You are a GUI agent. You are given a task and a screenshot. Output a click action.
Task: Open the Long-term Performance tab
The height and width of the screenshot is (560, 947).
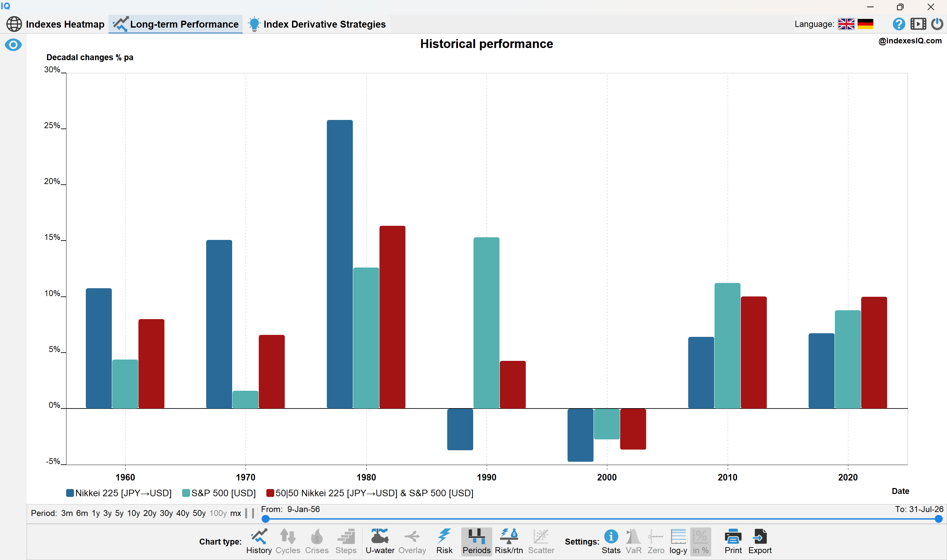pos(176,24)
